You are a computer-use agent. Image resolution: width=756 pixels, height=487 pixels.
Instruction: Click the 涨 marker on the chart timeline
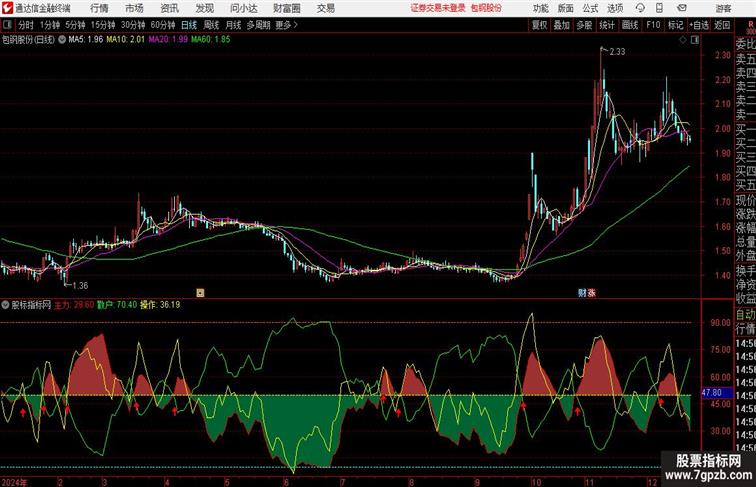[x=592, y=292]
